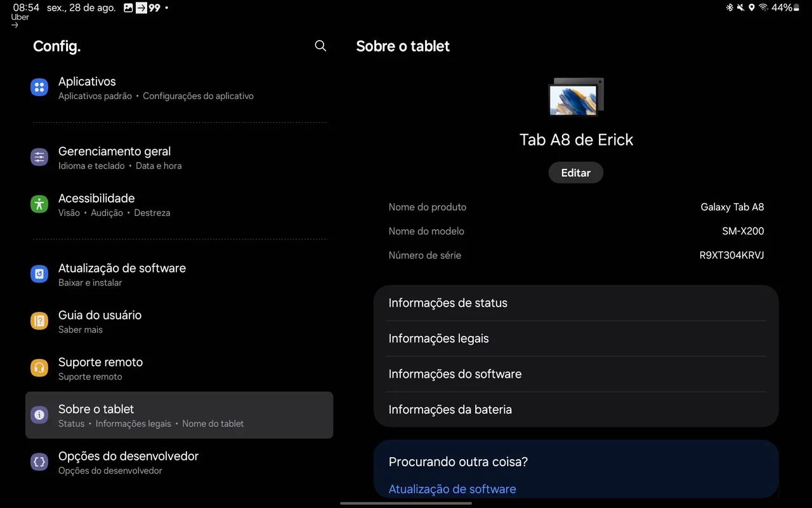Tap the Nome do modelo label

tap(426, 231)
